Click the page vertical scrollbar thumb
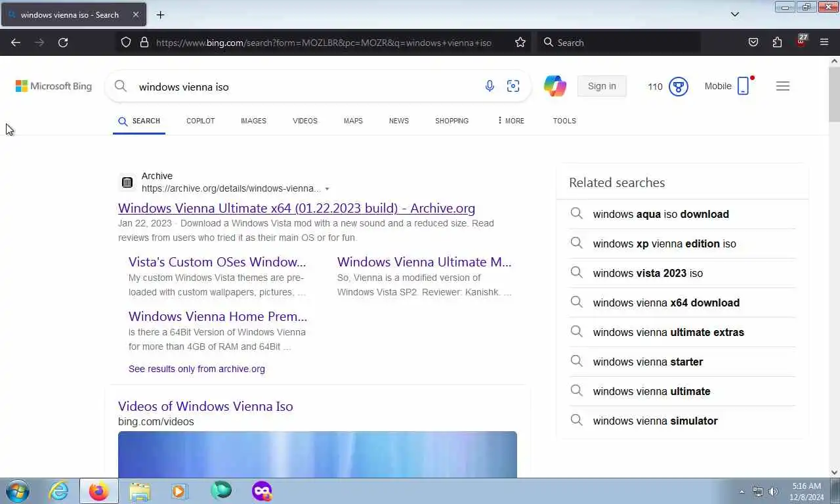The image size is (840, 504). pos(834,94)
